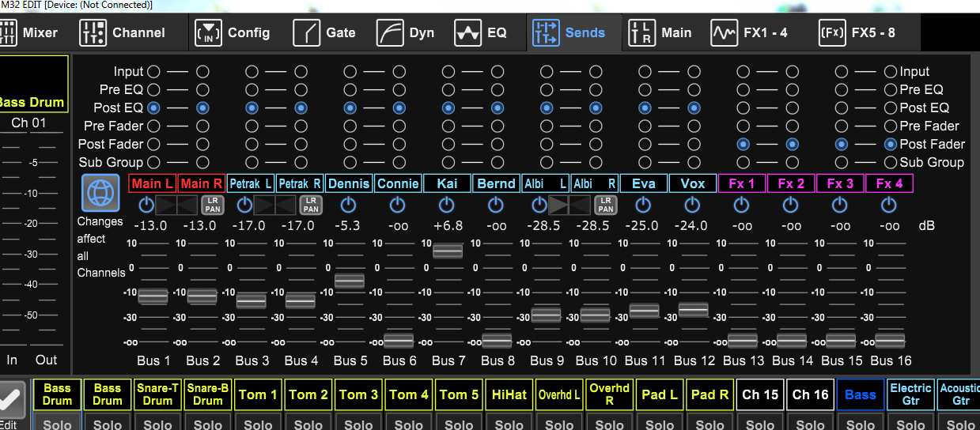980x430 pixels.
Task: Click the LR PAN button for Main R
Action: (211, 206)
